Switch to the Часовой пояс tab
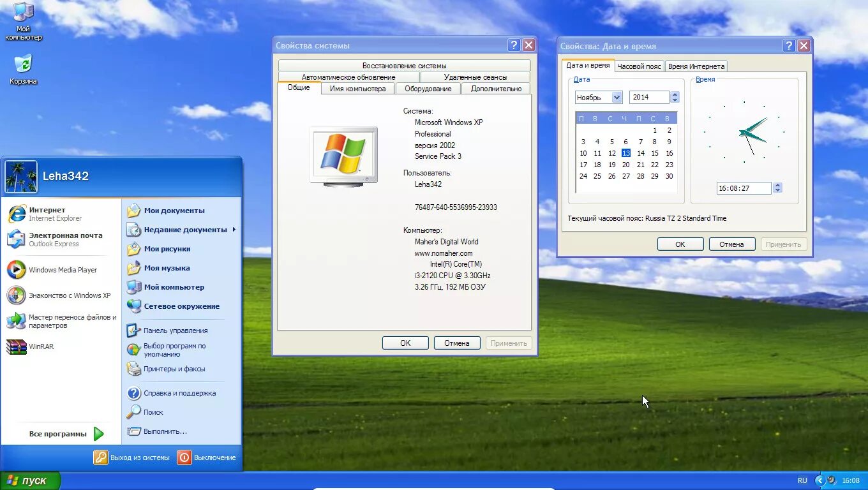 638,65
